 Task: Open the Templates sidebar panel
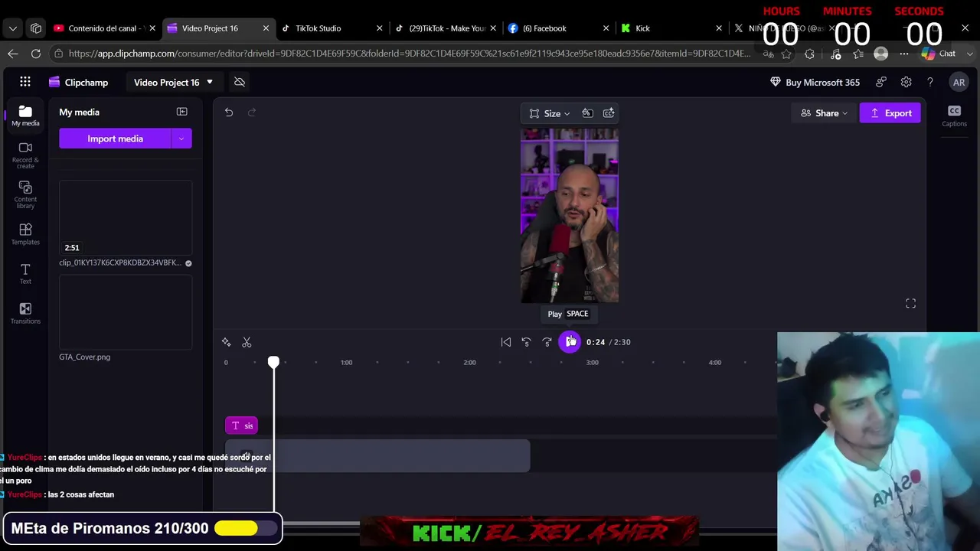(25, 234)
